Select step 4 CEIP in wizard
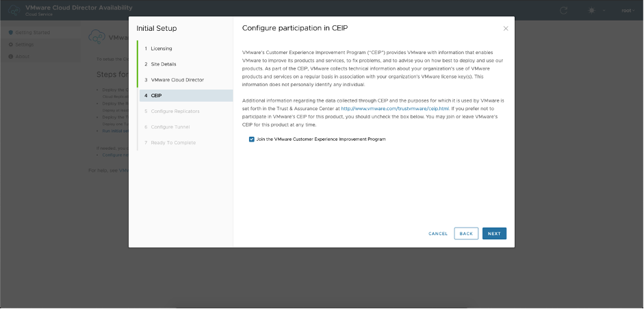 156,96
